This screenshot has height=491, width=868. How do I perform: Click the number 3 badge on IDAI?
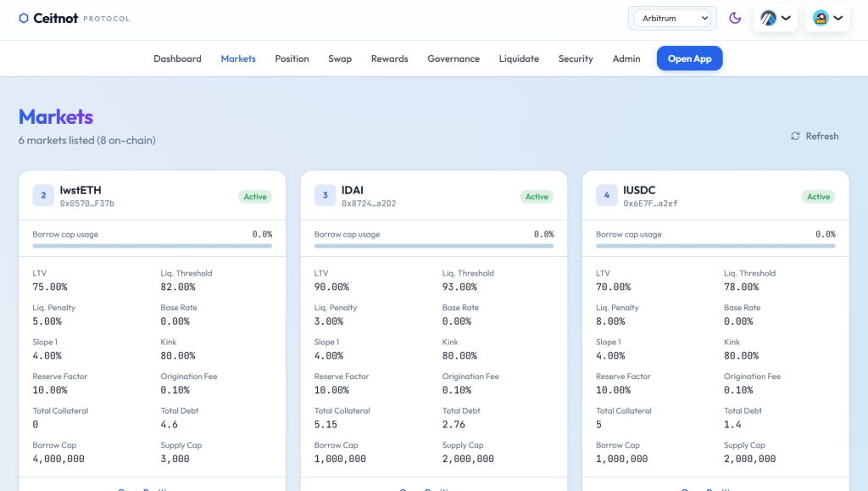click(325, 195)
